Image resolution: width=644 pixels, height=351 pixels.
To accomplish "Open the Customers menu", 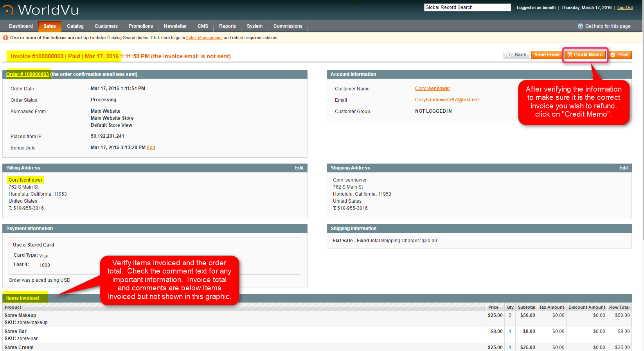I will pos(106,26).
